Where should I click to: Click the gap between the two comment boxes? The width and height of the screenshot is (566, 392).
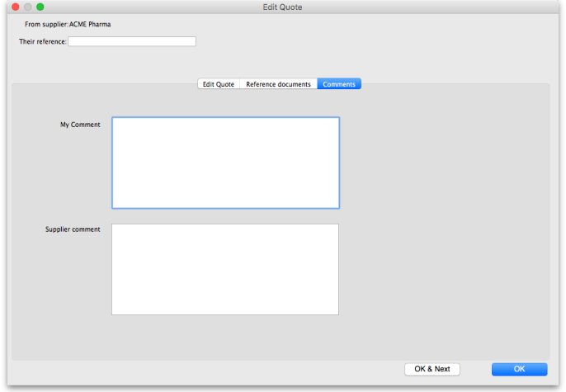pyautogui.click(x=225, y=216)
